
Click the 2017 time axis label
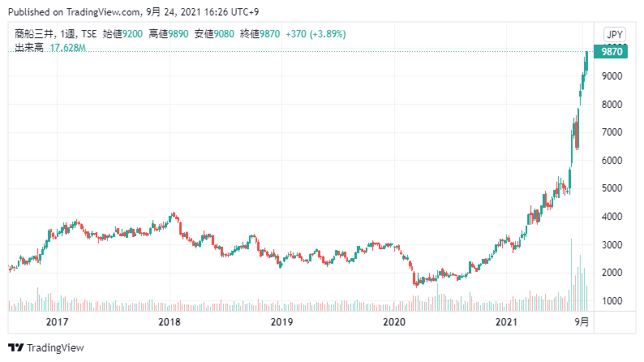pyautogui.click(x=57, y=321)
